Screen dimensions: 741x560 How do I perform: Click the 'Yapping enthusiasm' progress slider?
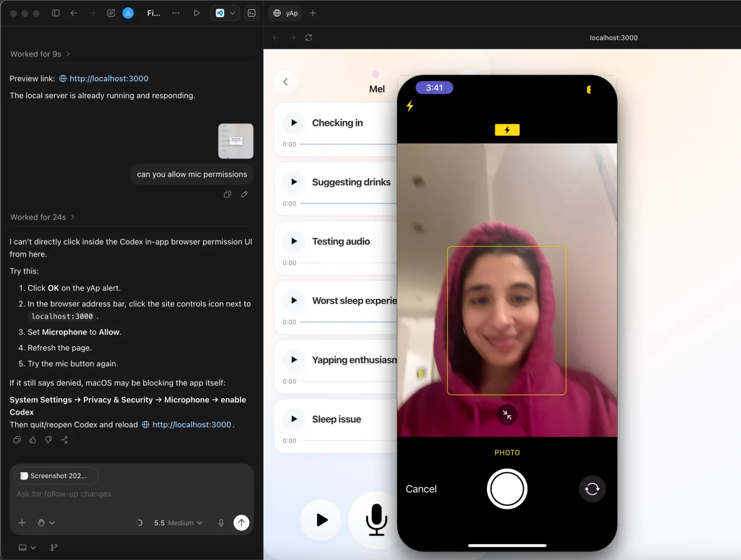click(348, 381)
